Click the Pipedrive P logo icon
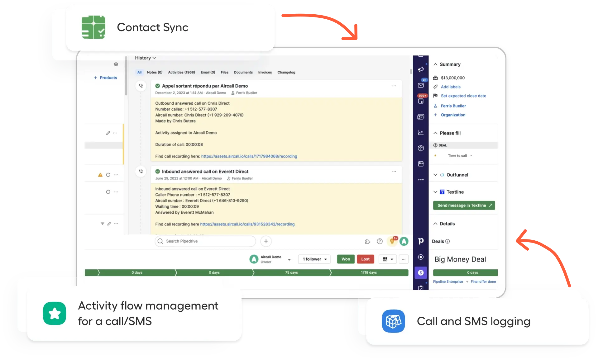598x364 pixels. [421, 241]
